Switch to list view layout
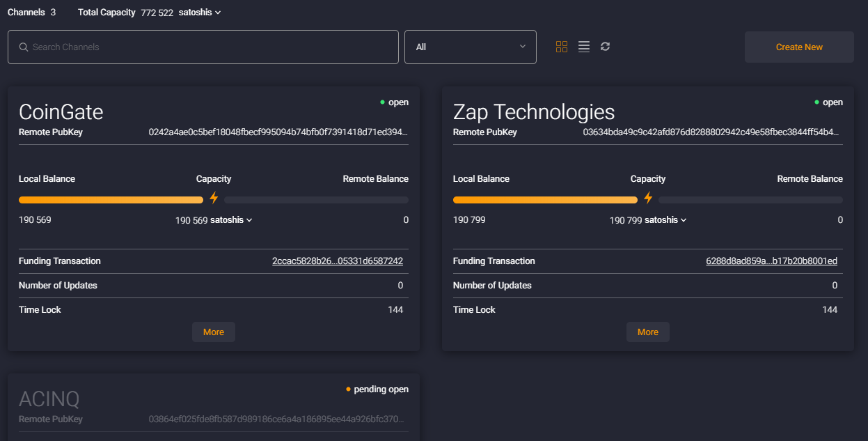Image resolution: width=868 pixels, height=441 pixels. pos(584,47)
